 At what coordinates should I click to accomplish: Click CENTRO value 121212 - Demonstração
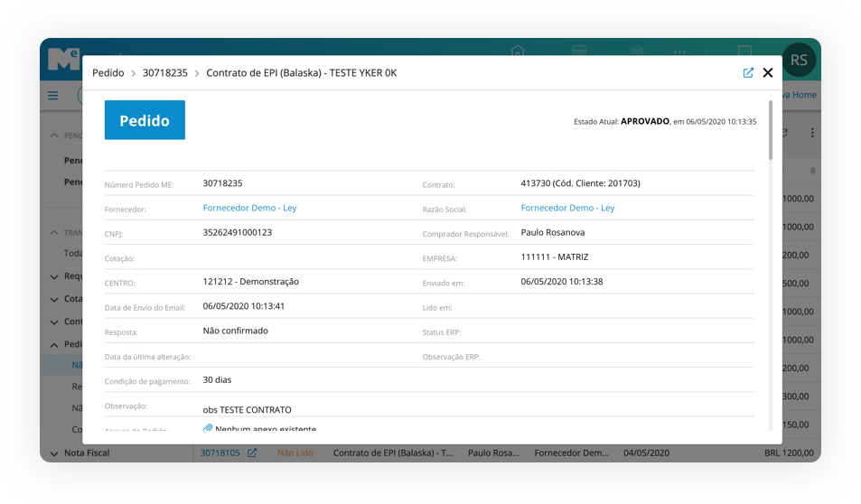click(251, 282)
